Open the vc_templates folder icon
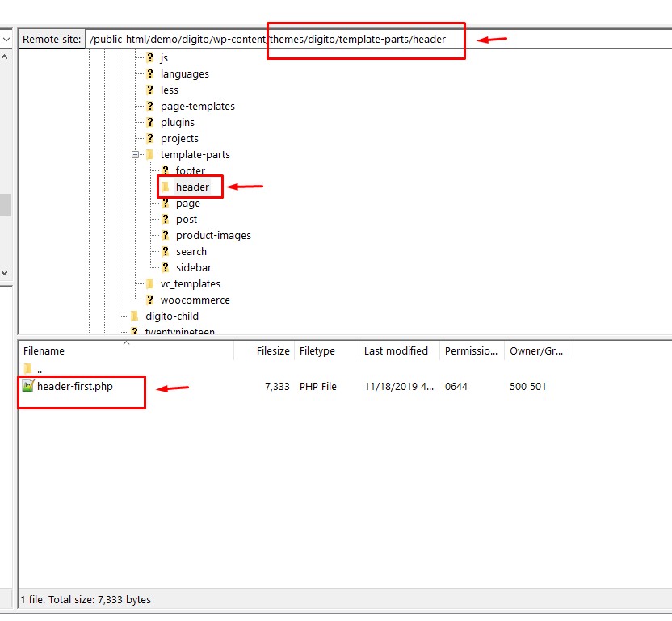The height and width of the screenshot is (621, 672). (x=149, y=283)
